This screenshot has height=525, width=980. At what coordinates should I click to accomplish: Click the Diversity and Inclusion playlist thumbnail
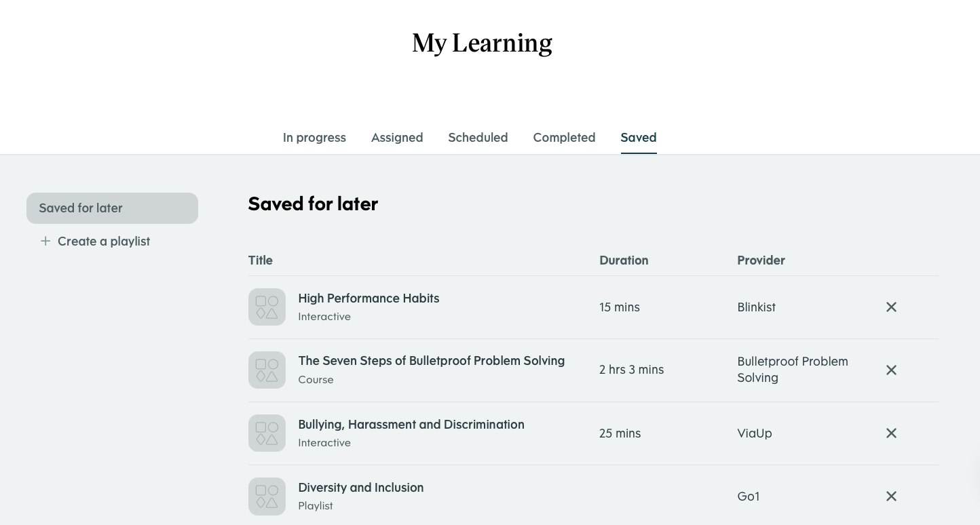(x=267, y=497)
